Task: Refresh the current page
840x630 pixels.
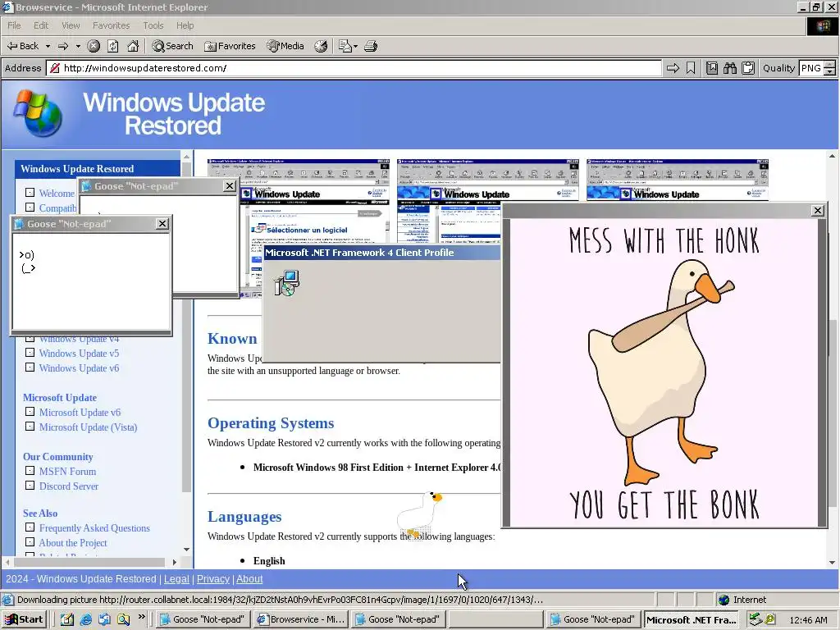Action: (x=113, y=46)
